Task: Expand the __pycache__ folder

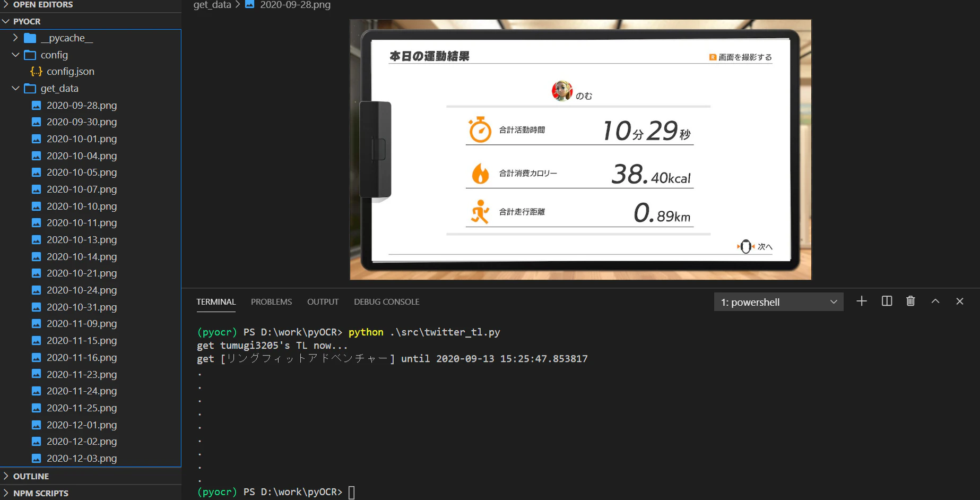Action: click(15, 38)
